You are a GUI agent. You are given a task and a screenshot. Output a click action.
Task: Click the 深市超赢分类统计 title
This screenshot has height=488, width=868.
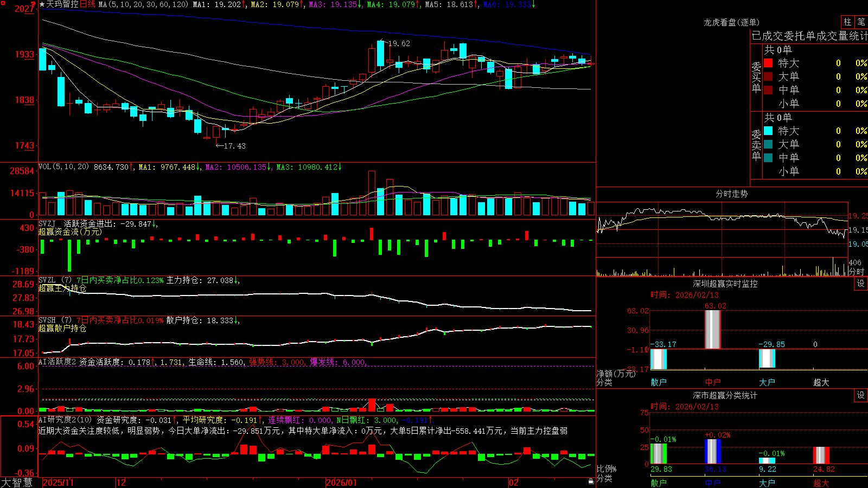click(725, 395)
